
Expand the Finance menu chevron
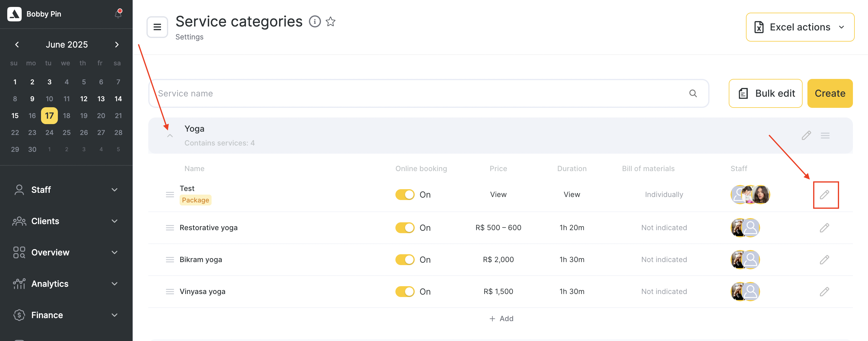[x=115, y=315]
